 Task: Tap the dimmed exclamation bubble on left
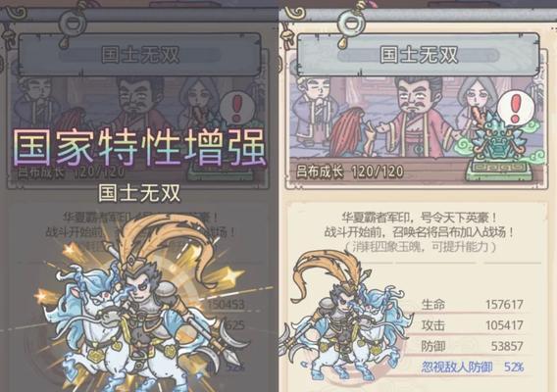tap(237, 108)
